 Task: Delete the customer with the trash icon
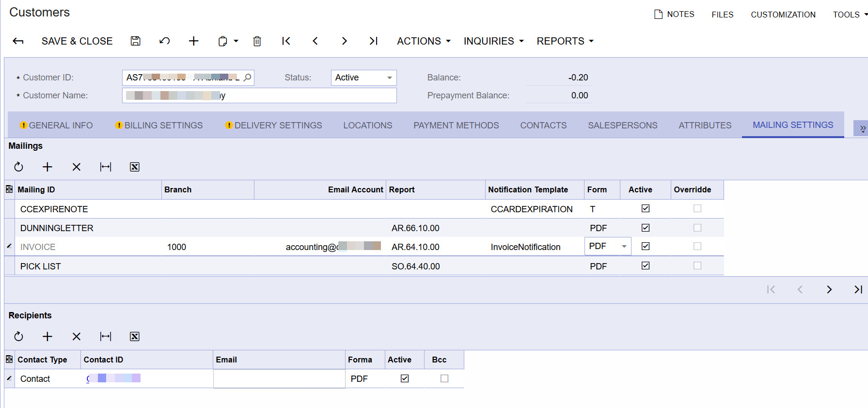(x=257, y=41)
